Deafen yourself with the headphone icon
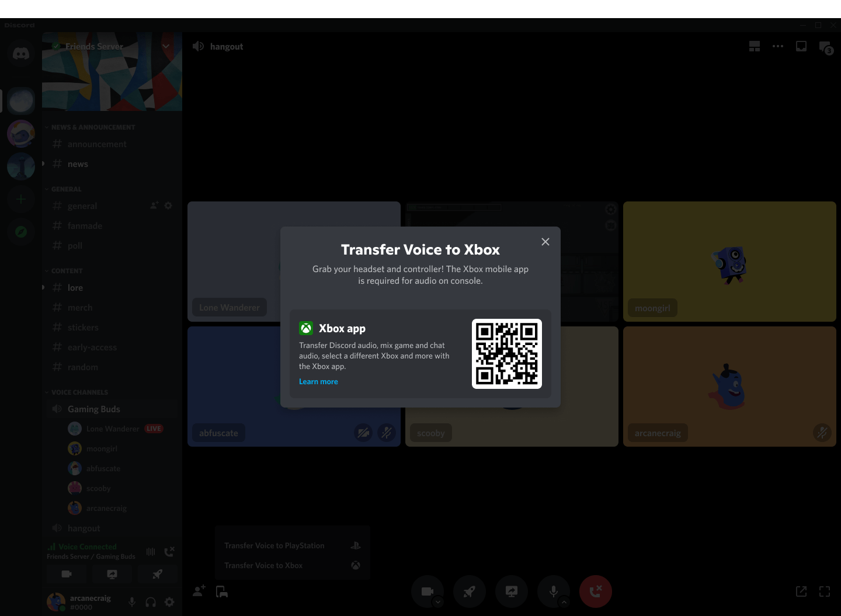The width and height of the screenshot is (841, 616). pyautogui.click(x=151, y=602)
